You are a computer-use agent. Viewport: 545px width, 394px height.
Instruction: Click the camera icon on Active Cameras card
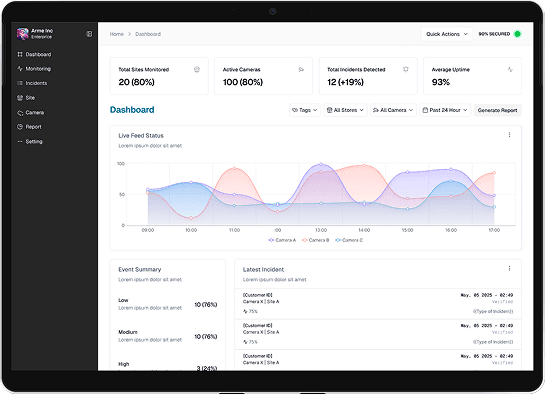(301, 69)
